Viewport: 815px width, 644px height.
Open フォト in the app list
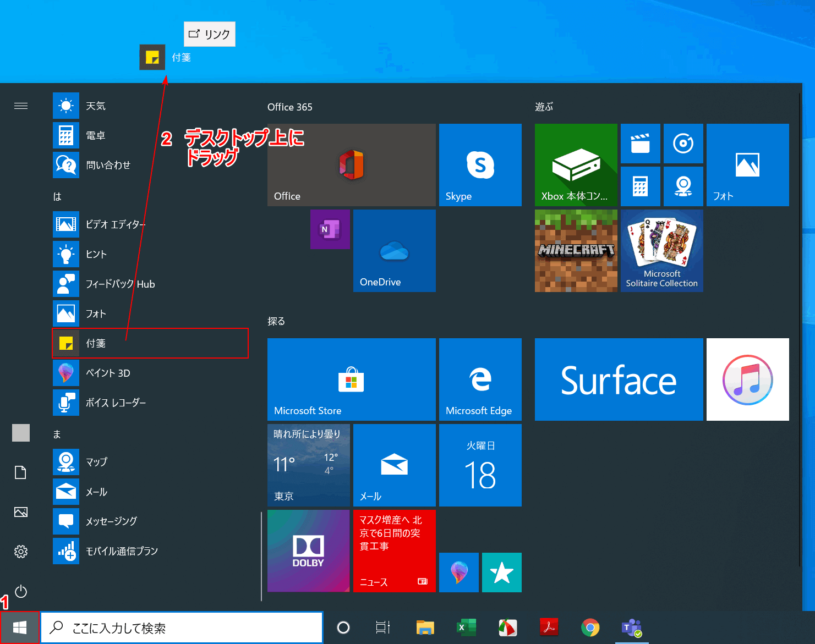tap(150, 313)
